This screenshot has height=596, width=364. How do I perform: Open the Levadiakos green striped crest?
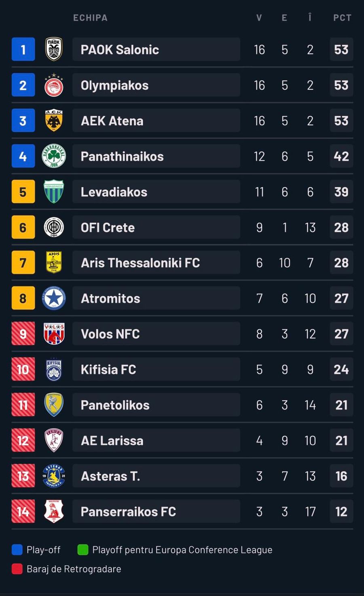54,192
